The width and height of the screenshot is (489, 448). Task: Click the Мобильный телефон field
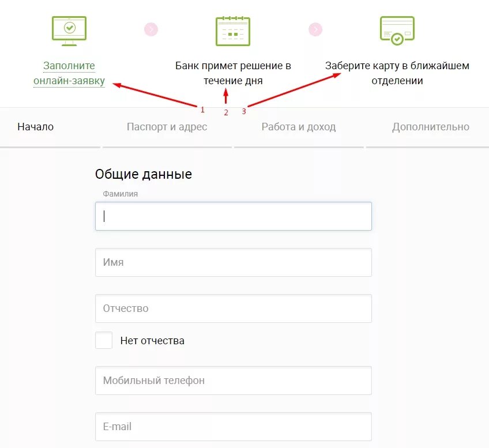(x=234, y=381)
